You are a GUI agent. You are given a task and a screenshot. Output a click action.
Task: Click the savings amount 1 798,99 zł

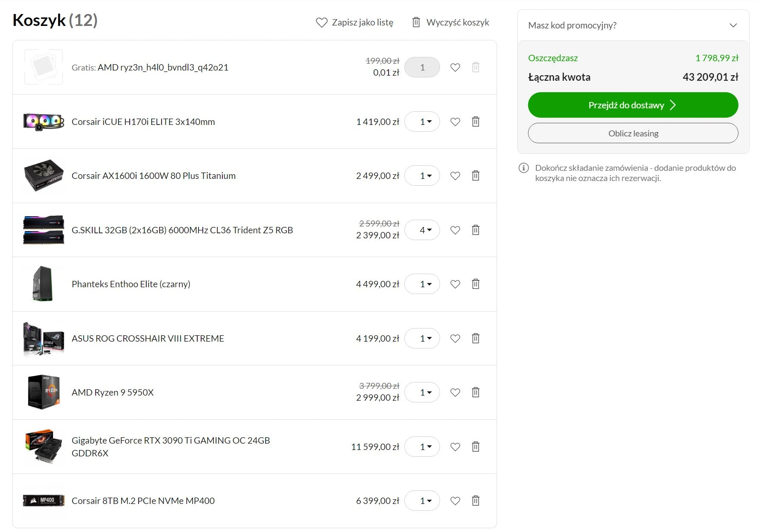click(717, 58)
